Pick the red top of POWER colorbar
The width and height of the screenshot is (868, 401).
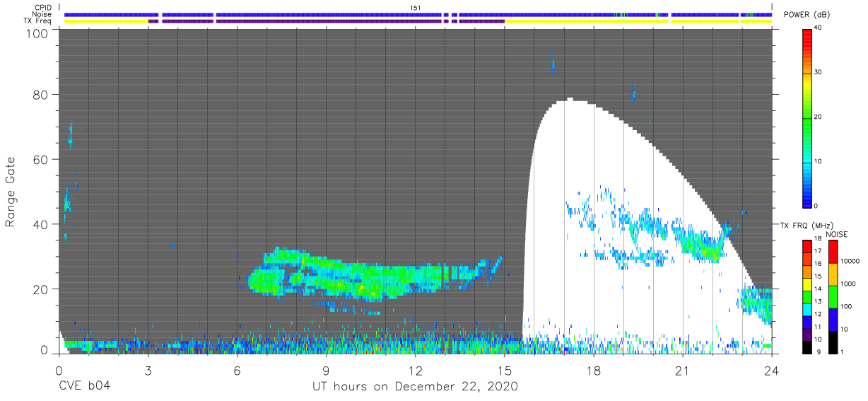click(807, 39)
